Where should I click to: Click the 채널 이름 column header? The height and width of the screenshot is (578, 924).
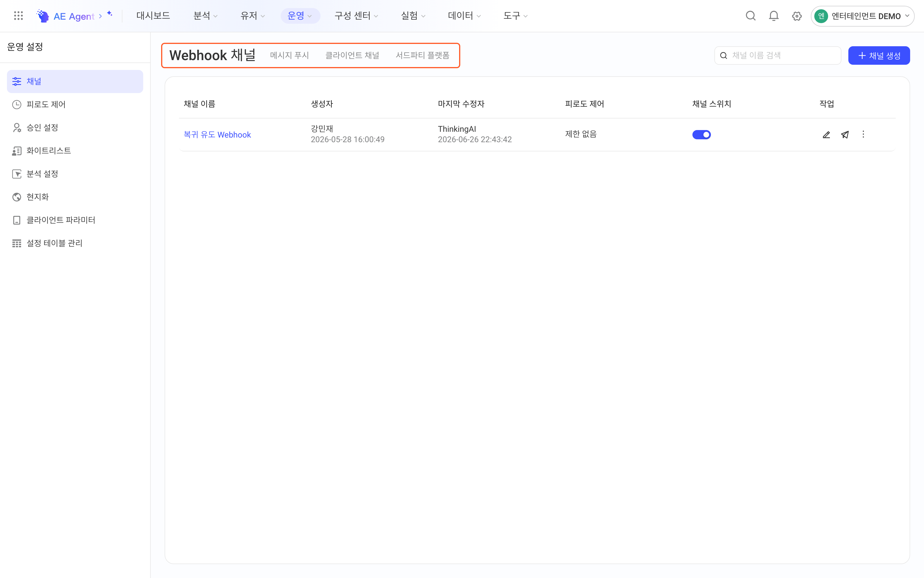pyautogui.click(x=199, y=104)
